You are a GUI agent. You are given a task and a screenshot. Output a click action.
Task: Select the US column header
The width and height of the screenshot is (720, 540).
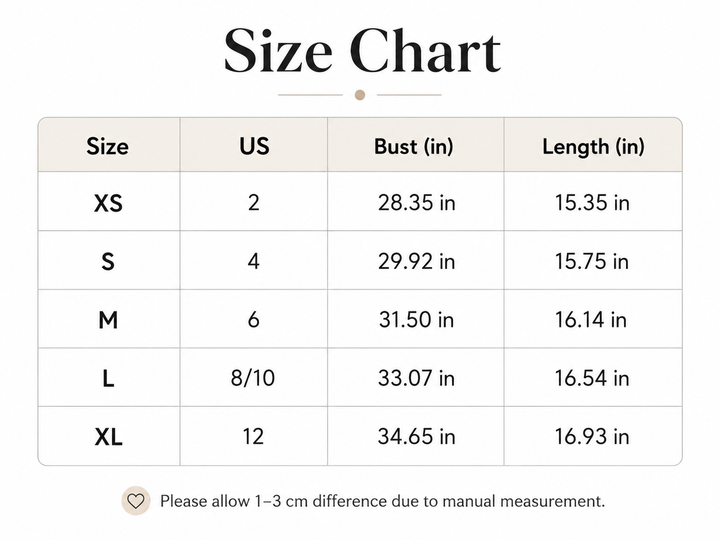tap(254, 146)
